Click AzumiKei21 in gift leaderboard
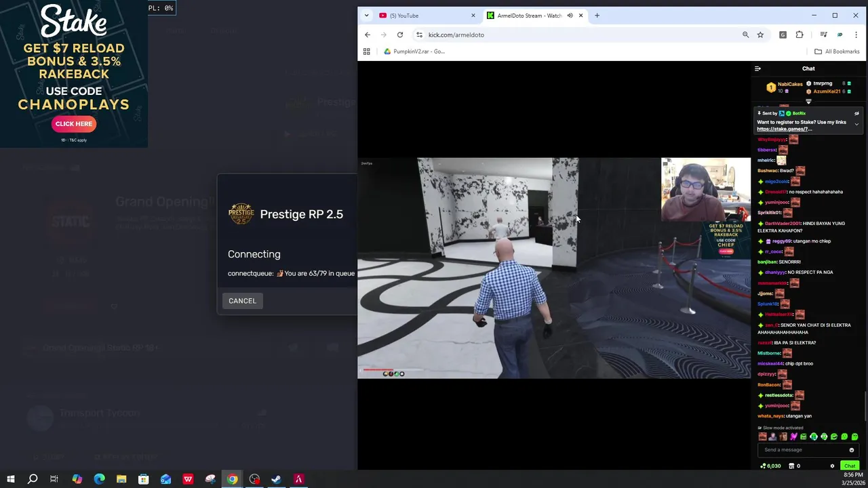This screenshot has height=488, width=868. 827,91
